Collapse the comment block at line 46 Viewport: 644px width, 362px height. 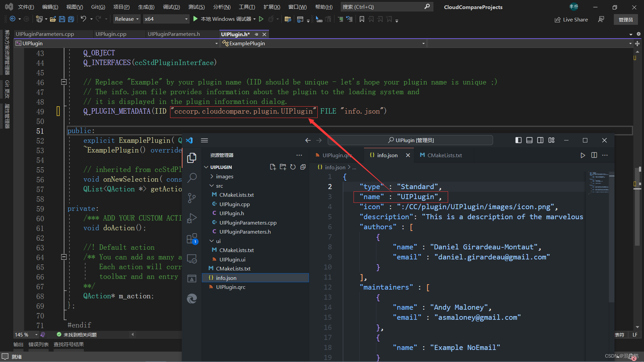coord(64,82)
